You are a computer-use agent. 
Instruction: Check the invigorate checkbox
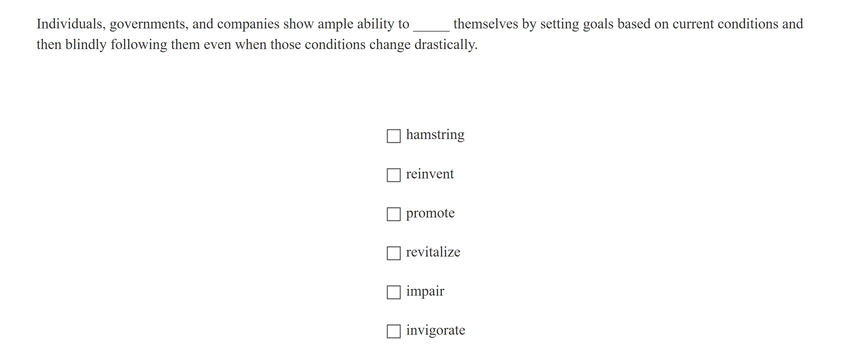(x=393, y=331)
